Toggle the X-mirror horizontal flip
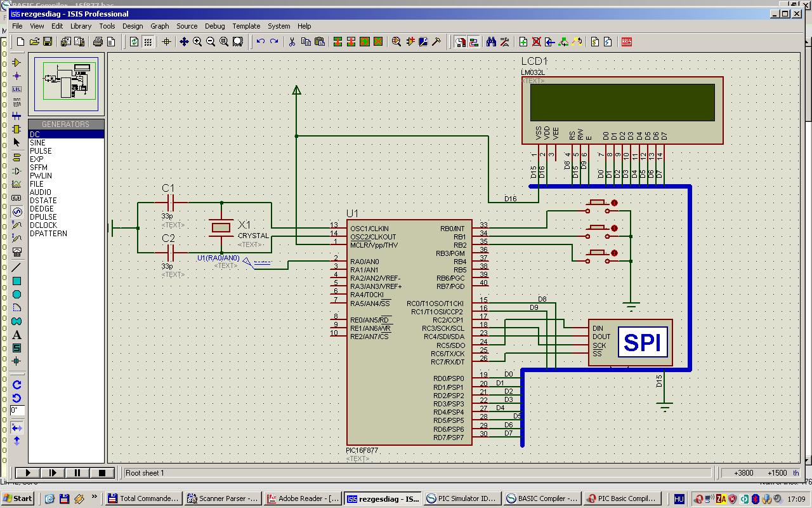Viewport: 812px width, 508px height. click(x=17, y=427)
